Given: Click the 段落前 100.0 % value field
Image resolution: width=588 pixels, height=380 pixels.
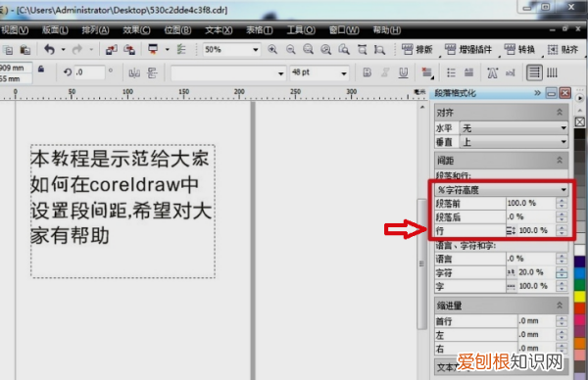Looking at the screenshot, I should pyautogui.click(x=530, y=203).
